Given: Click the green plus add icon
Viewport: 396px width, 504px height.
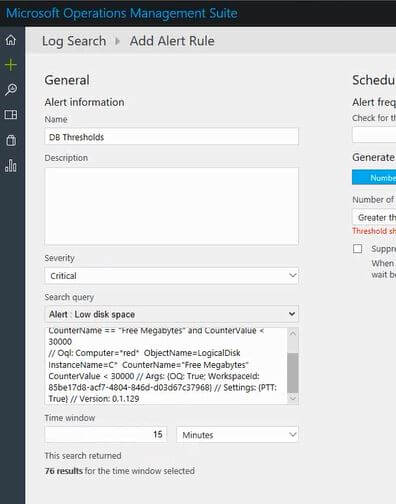Looking at the screenshot, I should [11, 65].
